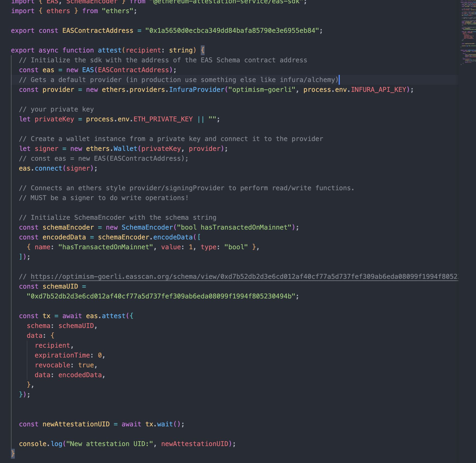Click 'Wallet' in new ethers.Wallet
476x463 pixels.
[125, 149]
